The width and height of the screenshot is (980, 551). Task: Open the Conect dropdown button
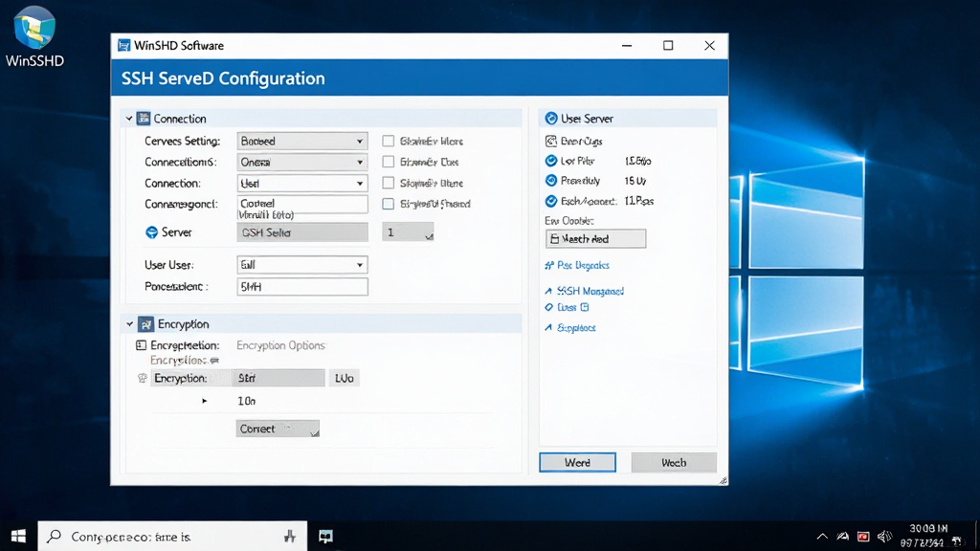(278, 429)
